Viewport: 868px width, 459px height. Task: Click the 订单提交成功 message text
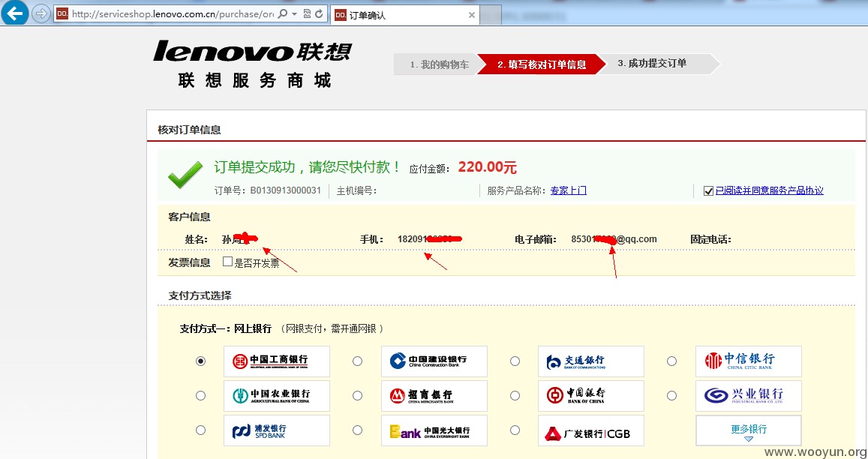coord(308,166)
